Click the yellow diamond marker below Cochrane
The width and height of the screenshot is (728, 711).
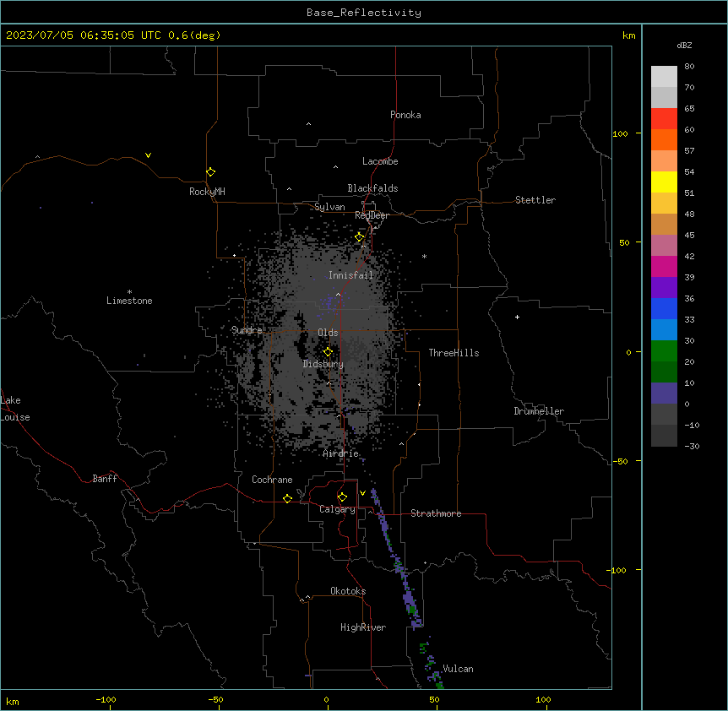pos(287,498)
